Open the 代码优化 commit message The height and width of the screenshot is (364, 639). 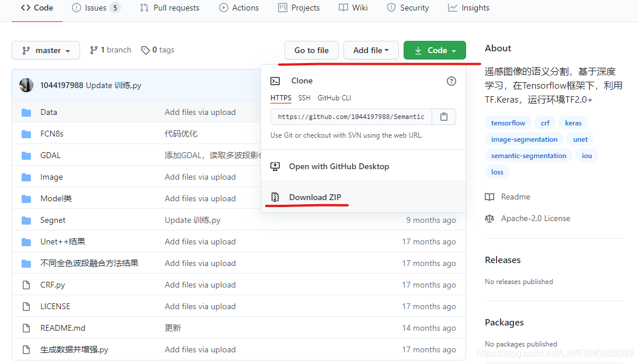tap(181, 134)
